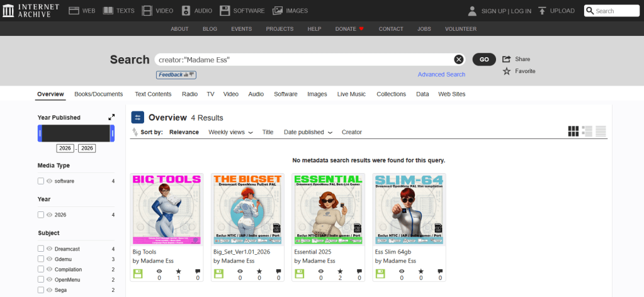
Task: Switch to the Collections tab
Action: click(391, 94)
